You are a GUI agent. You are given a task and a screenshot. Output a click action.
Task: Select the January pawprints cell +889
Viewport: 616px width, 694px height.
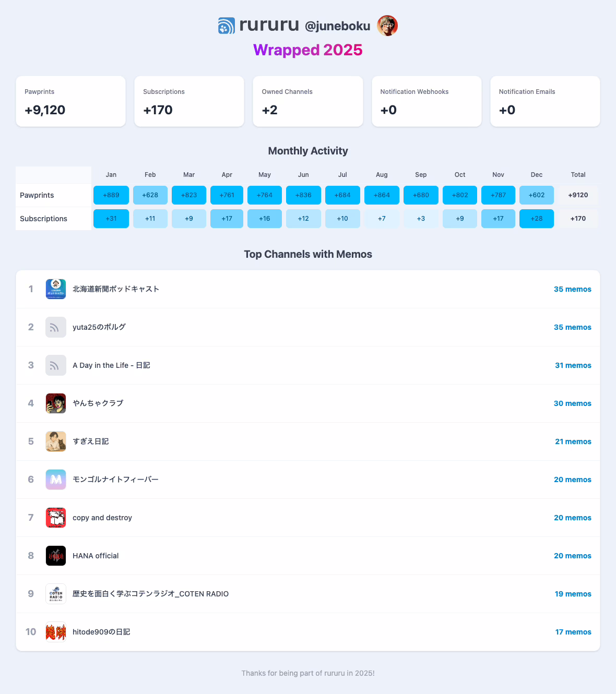[111, 195]
